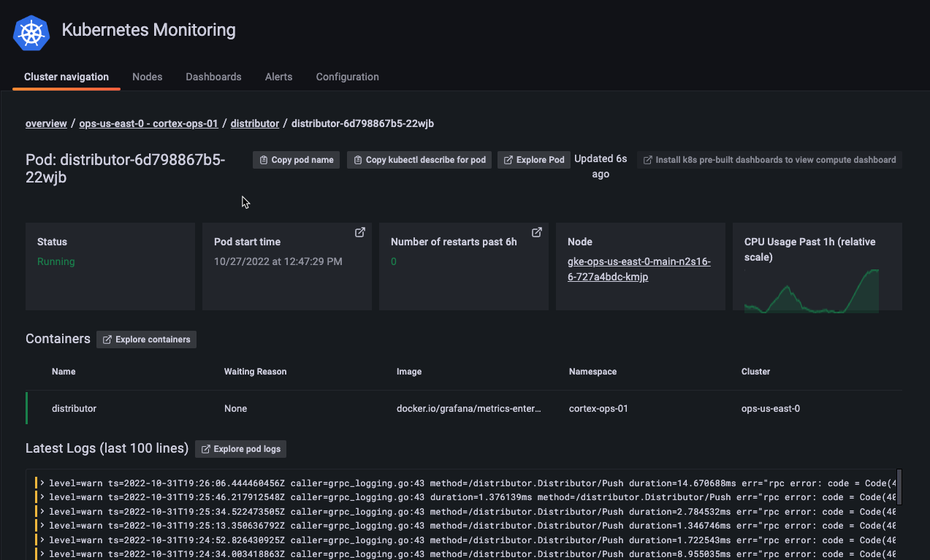The width and height of the screenshot is (930, 560).
Task: Select the distributor container name cell
Action: pyautogui.click(x=74, y=409)
